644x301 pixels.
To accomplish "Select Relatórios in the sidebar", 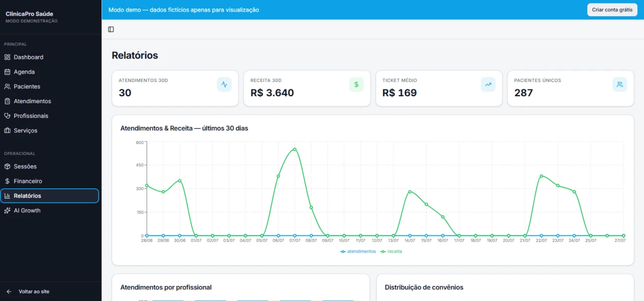I will tap(50, 196).
